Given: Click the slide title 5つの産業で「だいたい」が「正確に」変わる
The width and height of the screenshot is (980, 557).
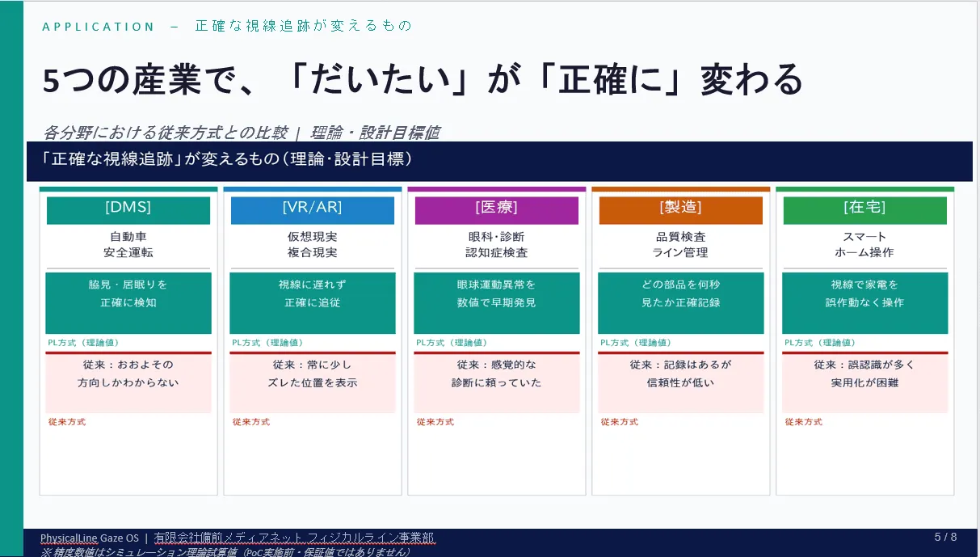Looking at the screenshot, I should point(423,80).
